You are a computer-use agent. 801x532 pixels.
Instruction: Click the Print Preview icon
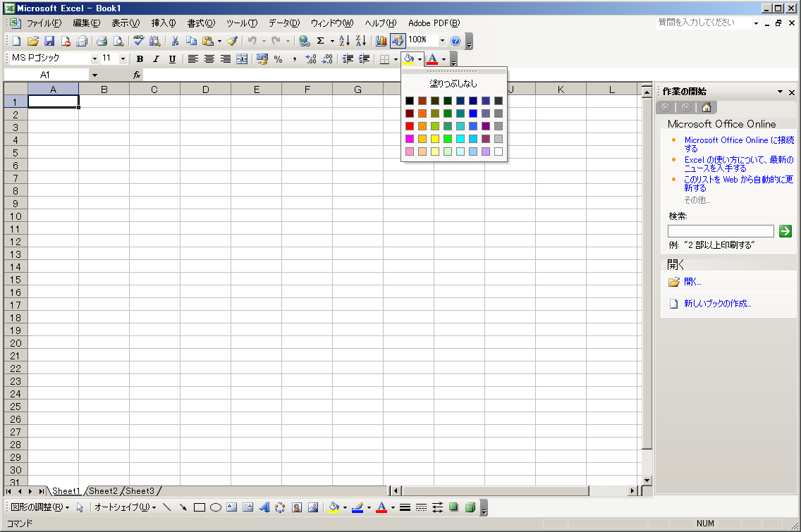coord(118,41)
